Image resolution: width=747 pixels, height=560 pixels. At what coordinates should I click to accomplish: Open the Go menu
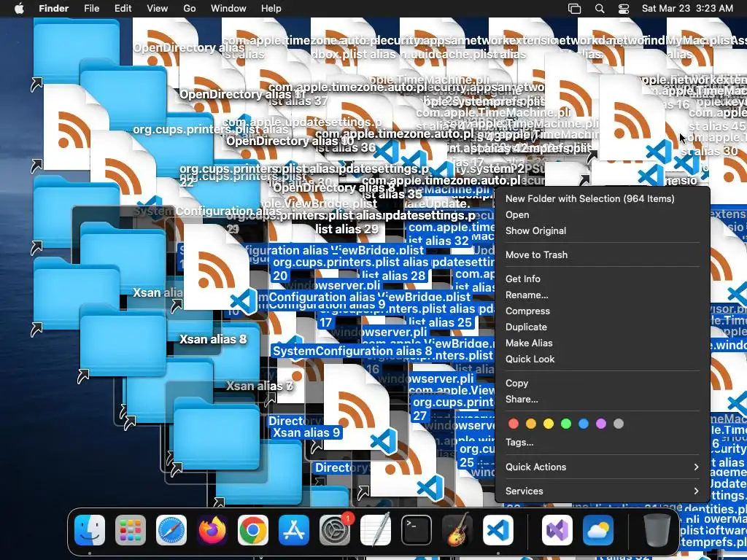tap(190, 9)
